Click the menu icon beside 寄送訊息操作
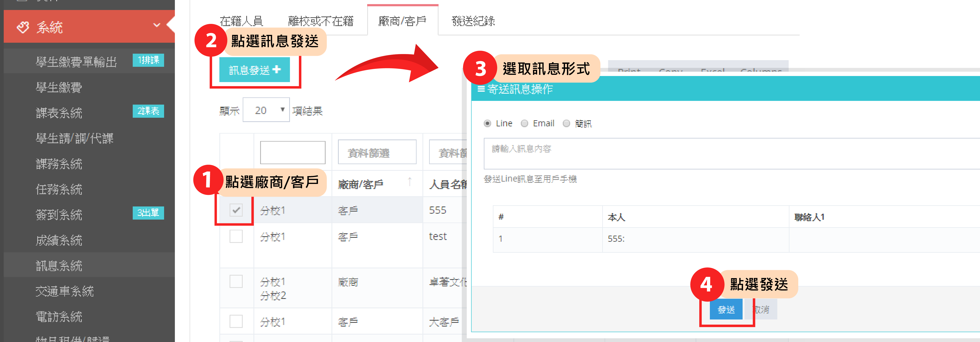980x342 pixels. point(481,89)
